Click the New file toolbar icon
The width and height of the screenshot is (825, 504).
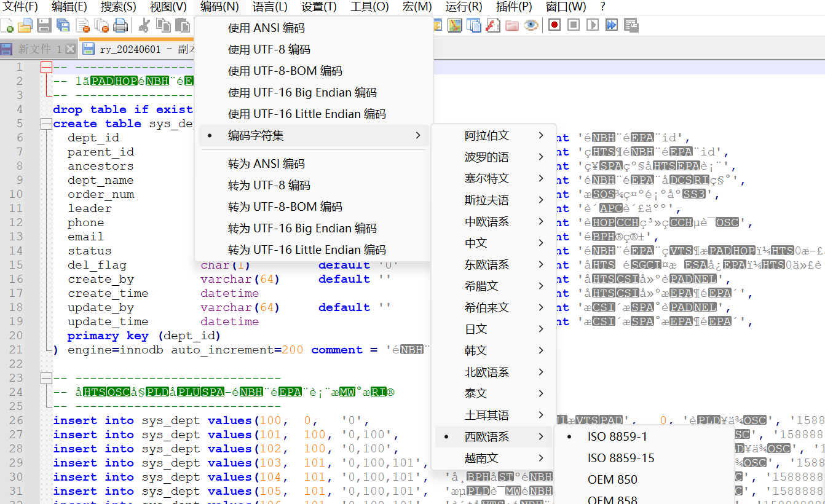pos(7,25)
